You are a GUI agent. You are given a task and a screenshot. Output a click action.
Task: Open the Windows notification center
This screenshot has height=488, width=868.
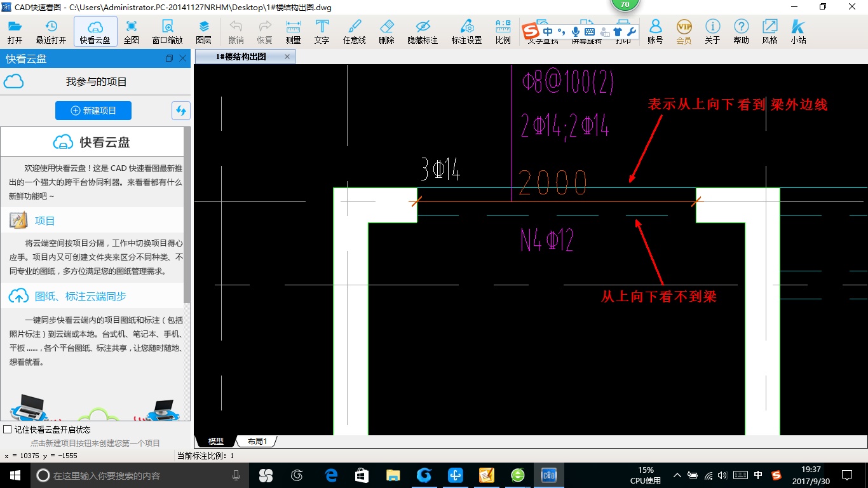847,475
